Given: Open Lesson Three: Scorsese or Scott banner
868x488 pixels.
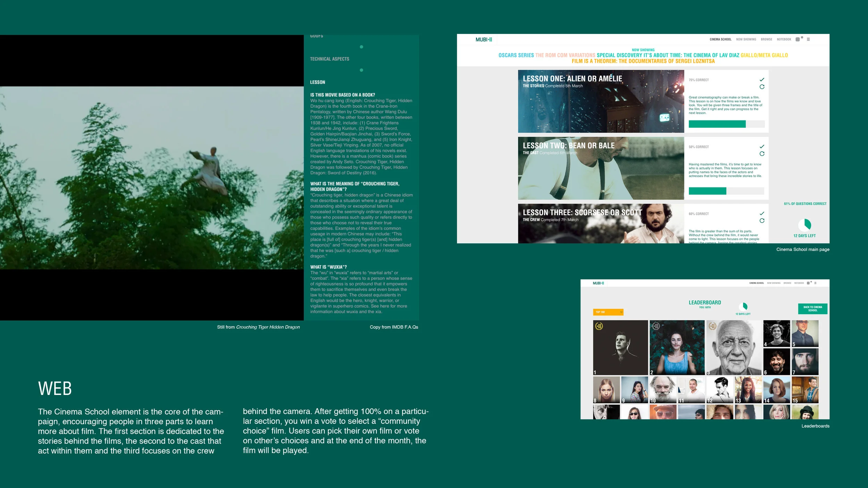Looking at the screenshot, I should (x=601, y=224).
